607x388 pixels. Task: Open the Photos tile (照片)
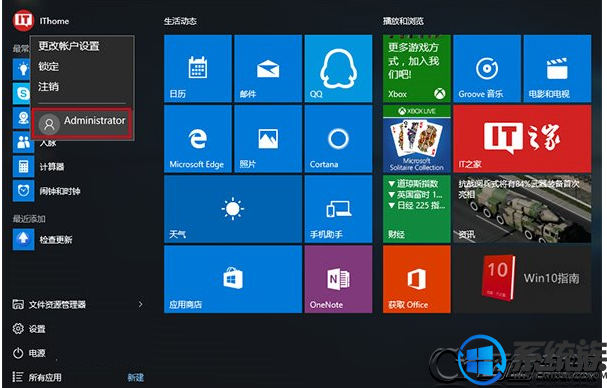point(268,139)
